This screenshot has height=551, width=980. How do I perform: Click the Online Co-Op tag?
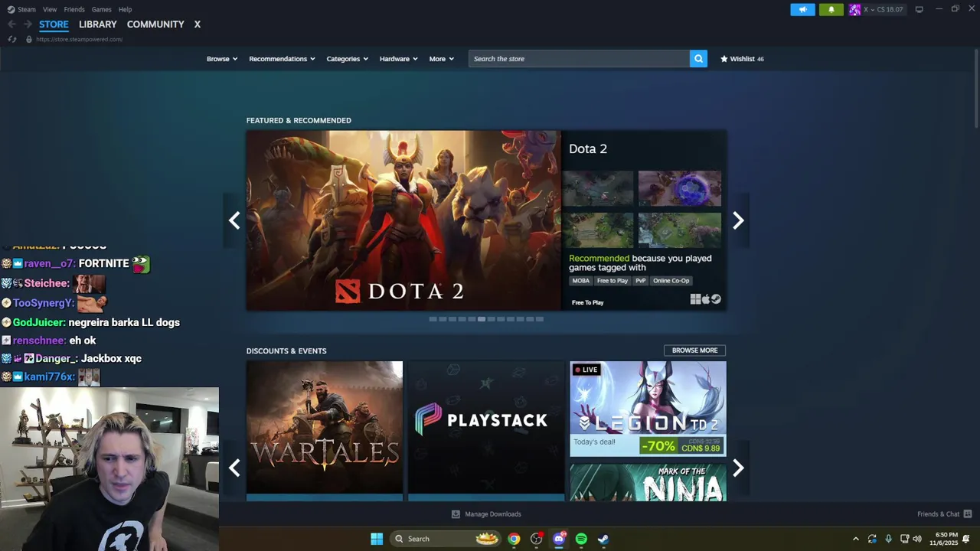pos(671,281)
